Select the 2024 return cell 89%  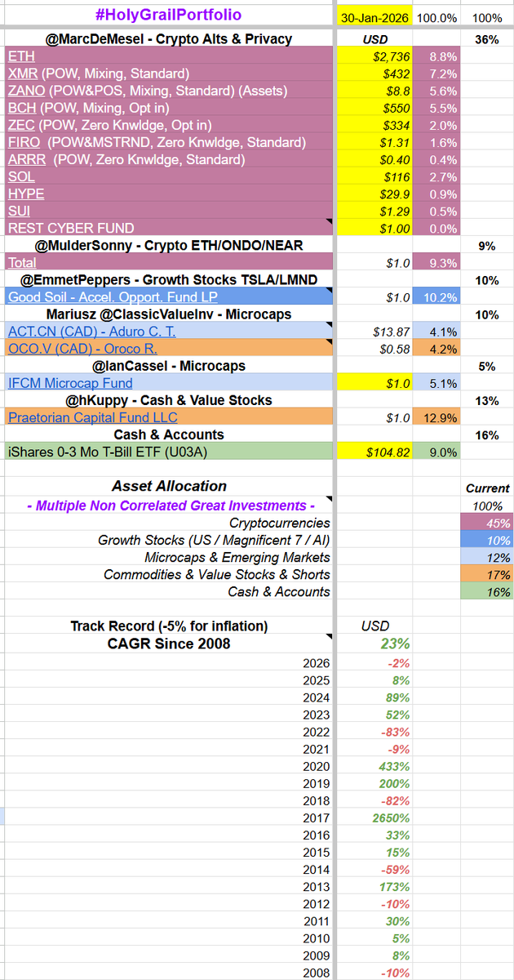pyautogui.click(x=375, y=697)
